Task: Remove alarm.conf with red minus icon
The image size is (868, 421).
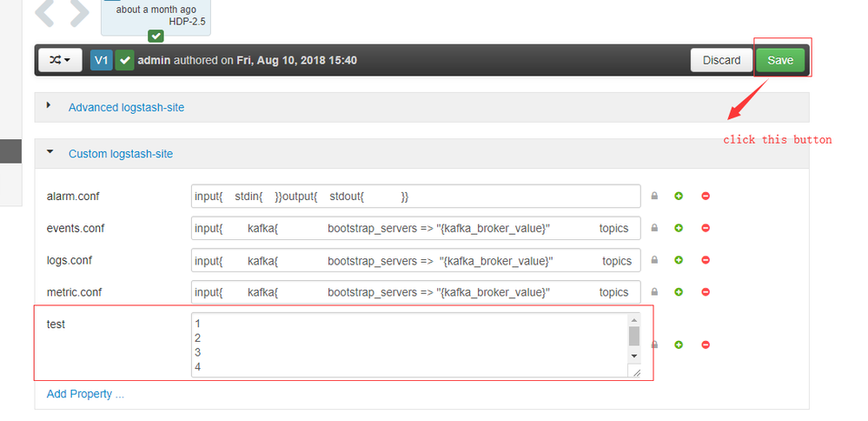Action: tap(706, 196)
